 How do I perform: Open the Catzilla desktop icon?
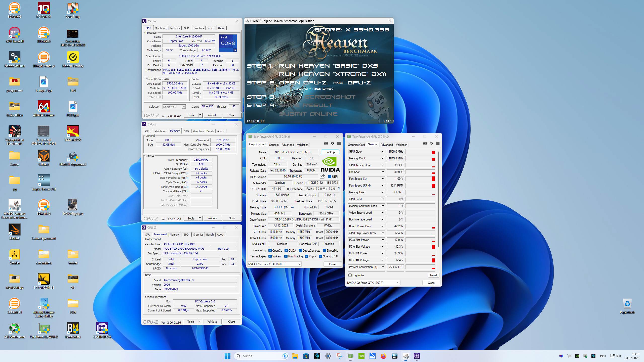coord(14,256)
